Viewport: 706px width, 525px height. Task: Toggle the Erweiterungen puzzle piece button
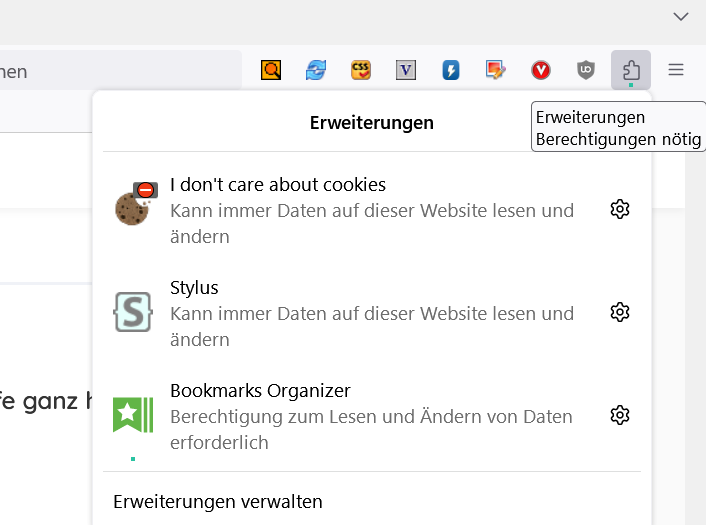tap(631, 70)
